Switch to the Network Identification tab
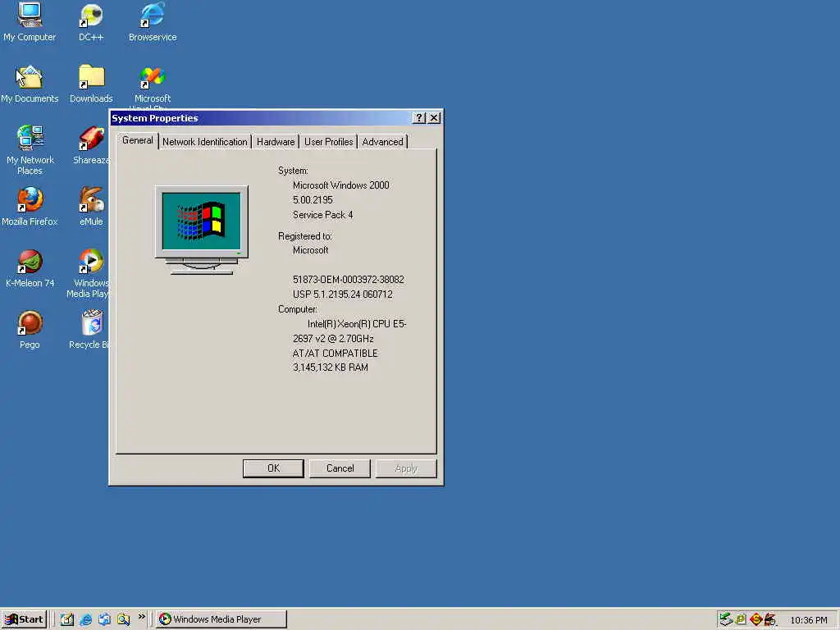 coord(204,142)
